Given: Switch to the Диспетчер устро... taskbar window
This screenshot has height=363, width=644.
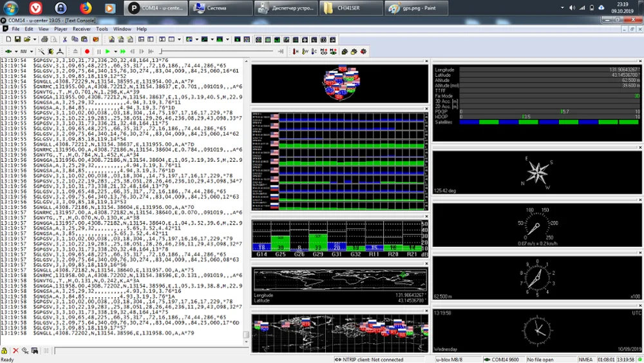Looking at the screenshot, I should [x=287, y=8].
